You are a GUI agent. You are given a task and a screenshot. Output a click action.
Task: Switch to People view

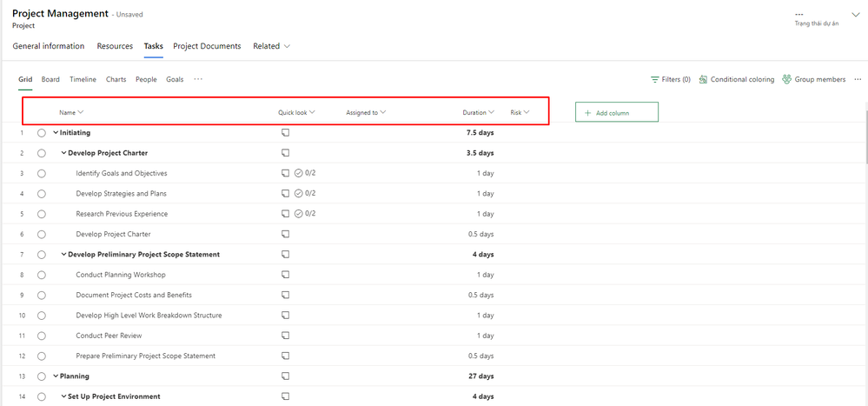(x=146, y=80)
